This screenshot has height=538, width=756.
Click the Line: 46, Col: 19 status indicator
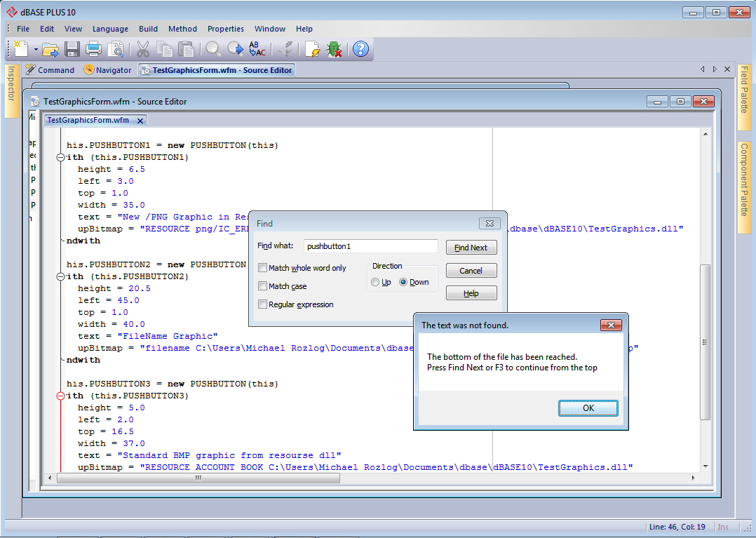click(x=677, y=527)
